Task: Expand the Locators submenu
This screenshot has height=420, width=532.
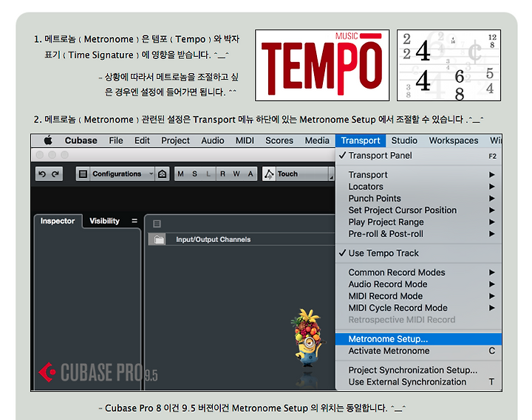Action: [x=418, y=187]
